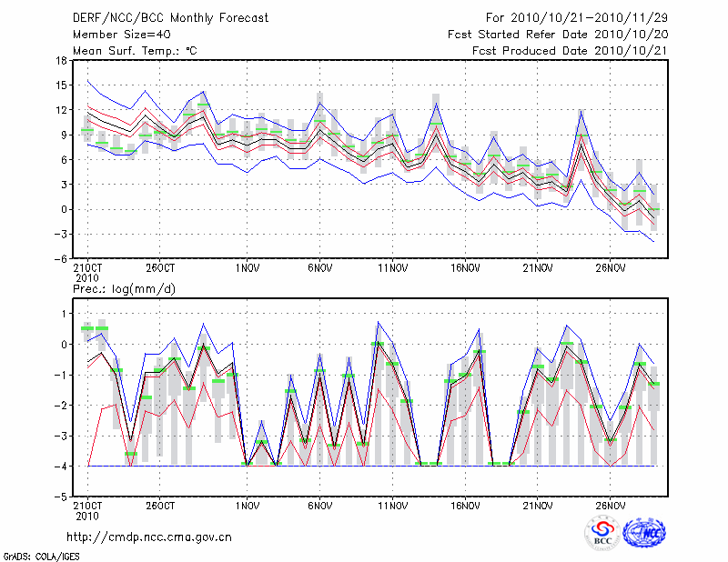Click 26OCT tick under the precipitation chart
This screenshot has height=562, width=728.
[159, 507]
